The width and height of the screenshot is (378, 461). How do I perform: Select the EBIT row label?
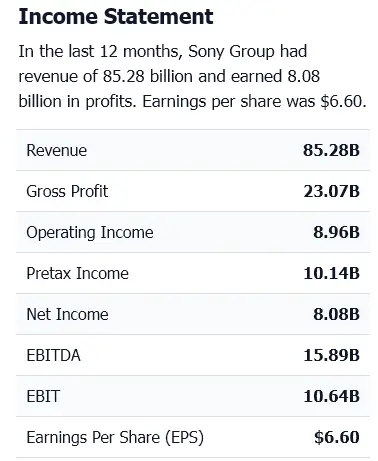(43, 396)
